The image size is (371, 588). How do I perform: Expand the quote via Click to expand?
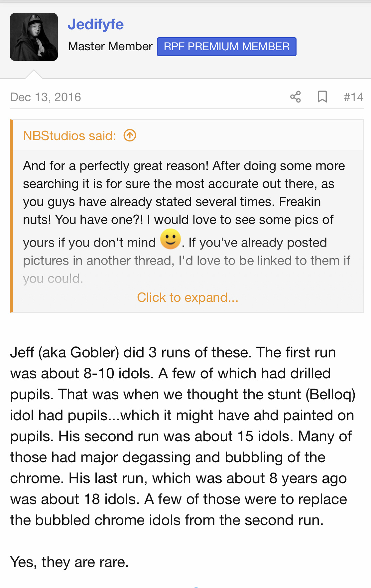(187, 297)
